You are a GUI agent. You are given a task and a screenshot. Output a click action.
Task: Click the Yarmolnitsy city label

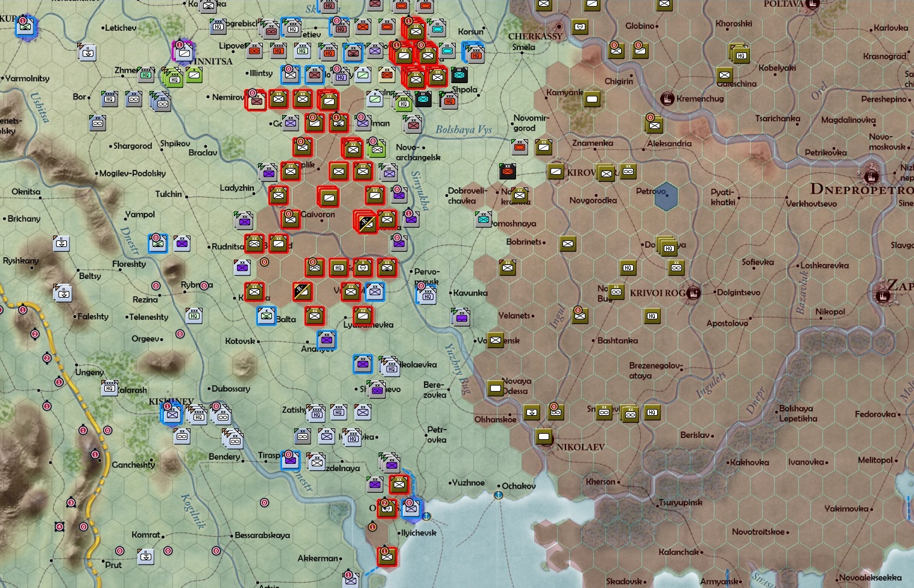(x=28, y=78)
